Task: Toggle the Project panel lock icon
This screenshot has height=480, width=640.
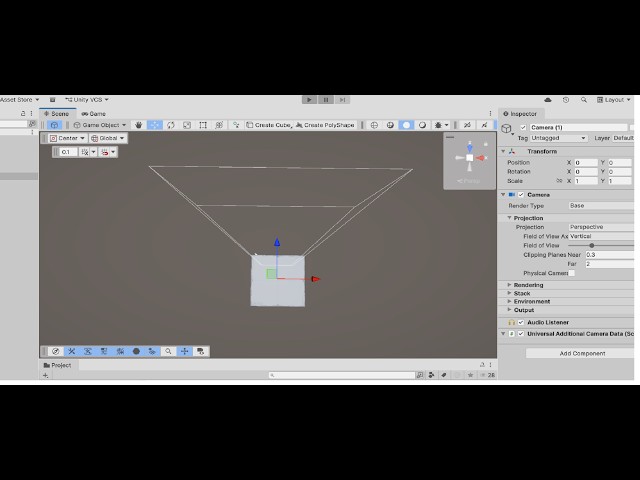Action: pos(482,364)
